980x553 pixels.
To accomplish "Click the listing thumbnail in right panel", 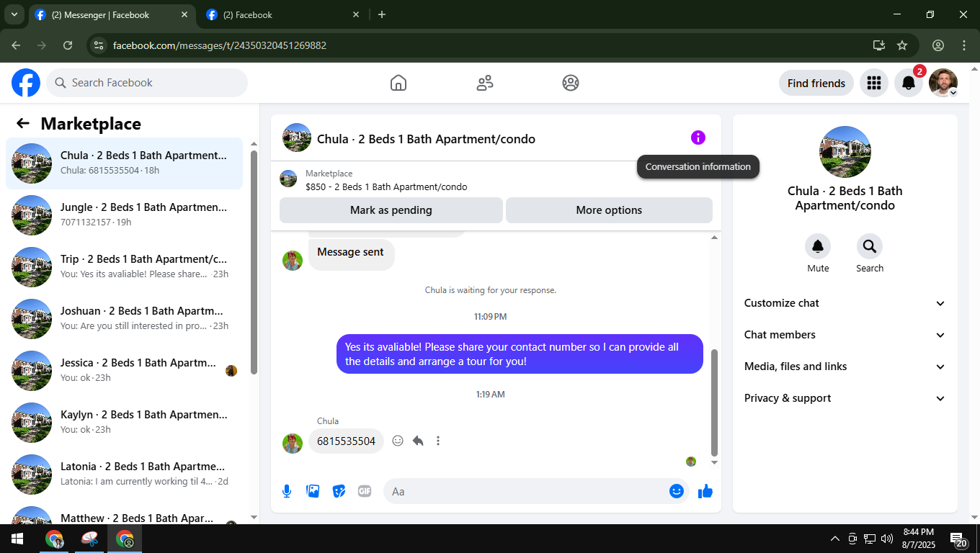I will tap(845, 152).
